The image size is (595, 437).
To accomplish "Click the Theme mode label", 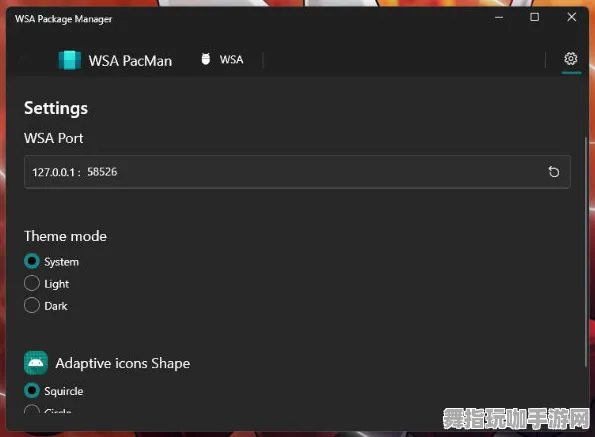I will pyautogui.click(x=65, y=236).
